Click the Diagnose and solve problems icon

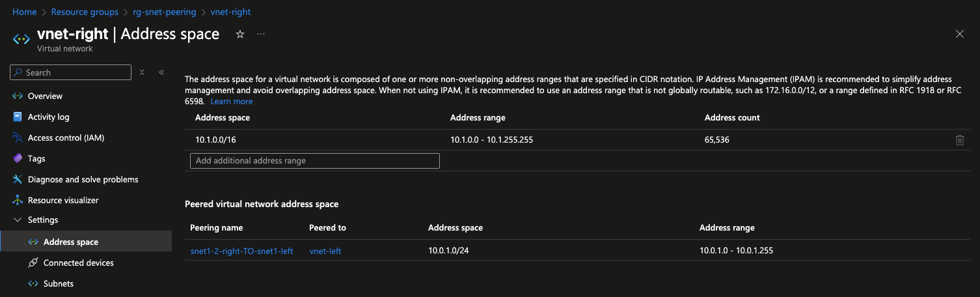pos(18,179)
